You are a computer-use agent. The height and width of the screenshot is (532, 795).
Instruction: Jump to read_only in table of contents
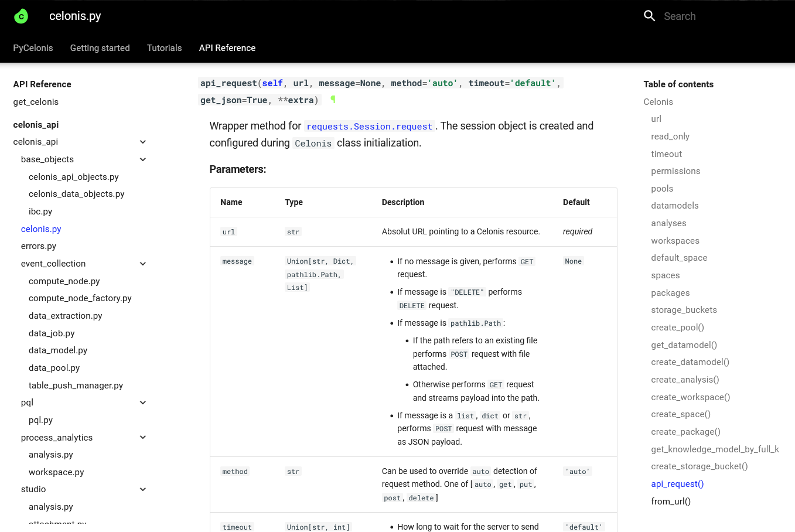tap(670, 137)
